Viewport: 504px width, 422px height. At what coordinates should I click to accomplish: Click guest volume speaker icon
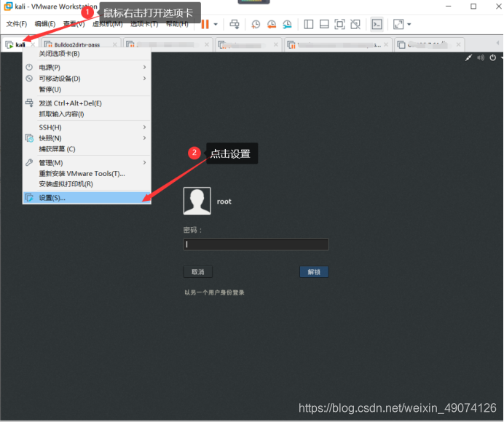481,57
